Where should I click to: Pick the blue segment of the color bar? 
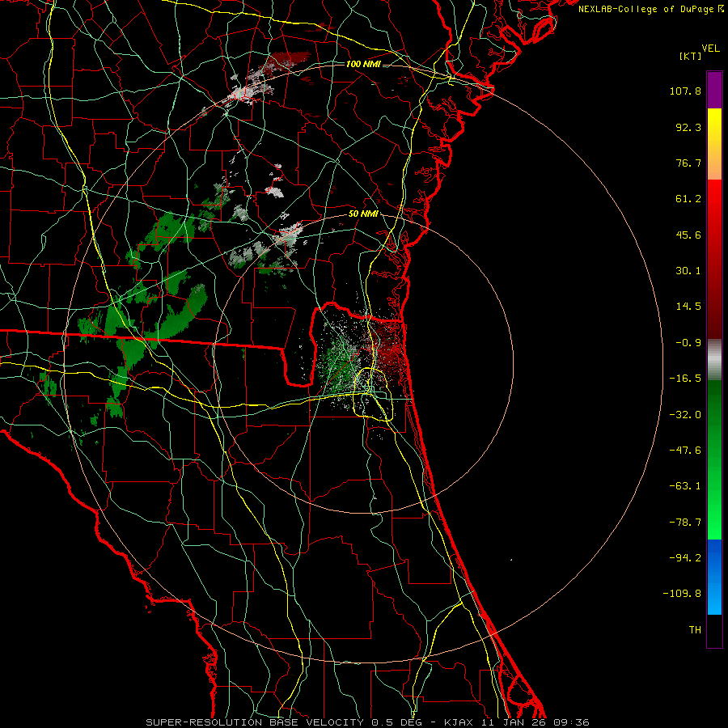(714, 577)
